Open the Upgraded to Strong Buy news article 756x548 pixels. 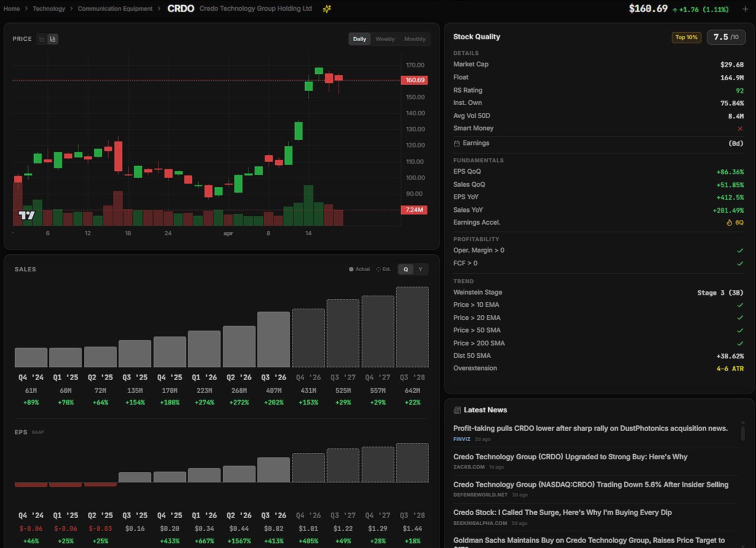(x=570, y=457)
